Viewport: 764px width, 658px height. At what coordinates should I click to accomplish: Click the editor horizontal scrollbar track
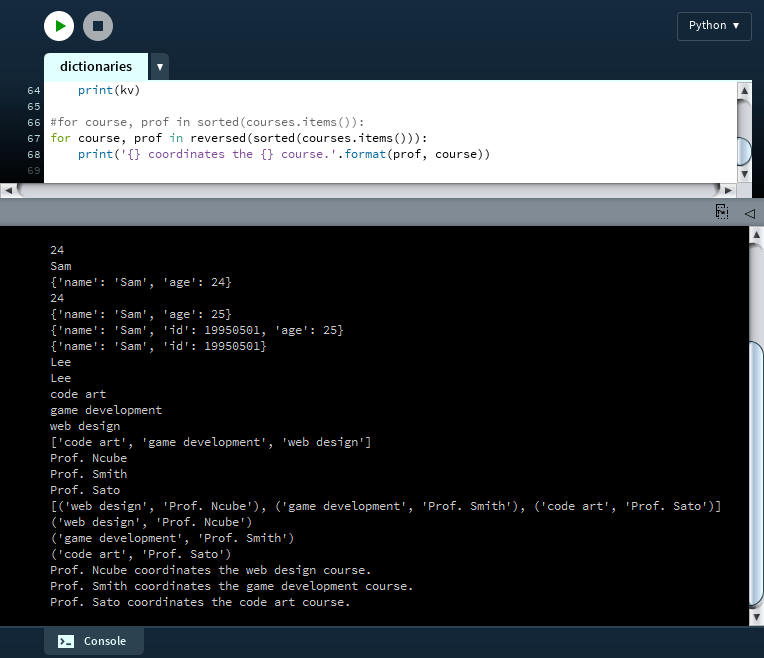point(369,191)
